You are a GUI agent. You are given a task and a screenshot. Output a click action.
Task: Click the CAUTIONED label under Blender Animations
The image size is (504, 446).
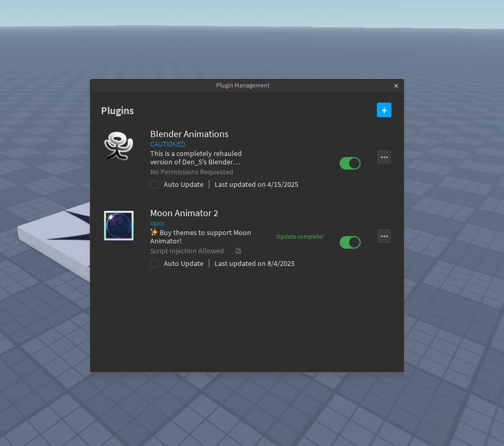coord(167,144)
